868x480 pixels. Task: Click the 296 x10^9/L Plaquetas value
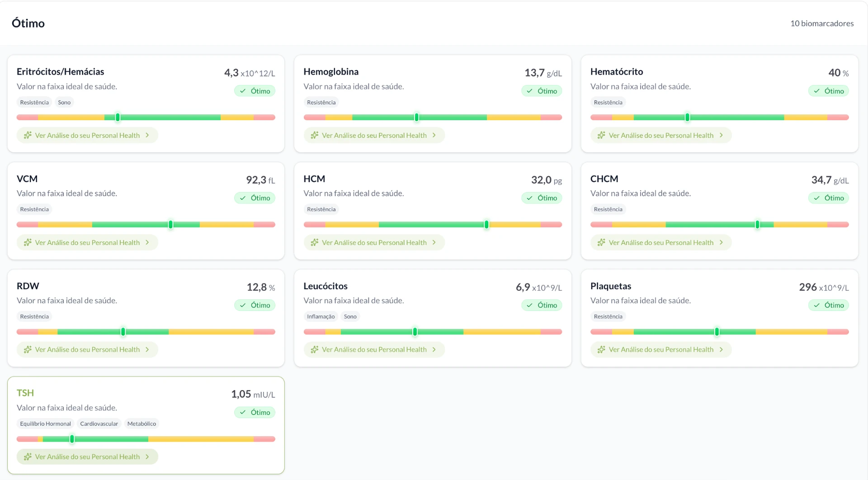824,287
